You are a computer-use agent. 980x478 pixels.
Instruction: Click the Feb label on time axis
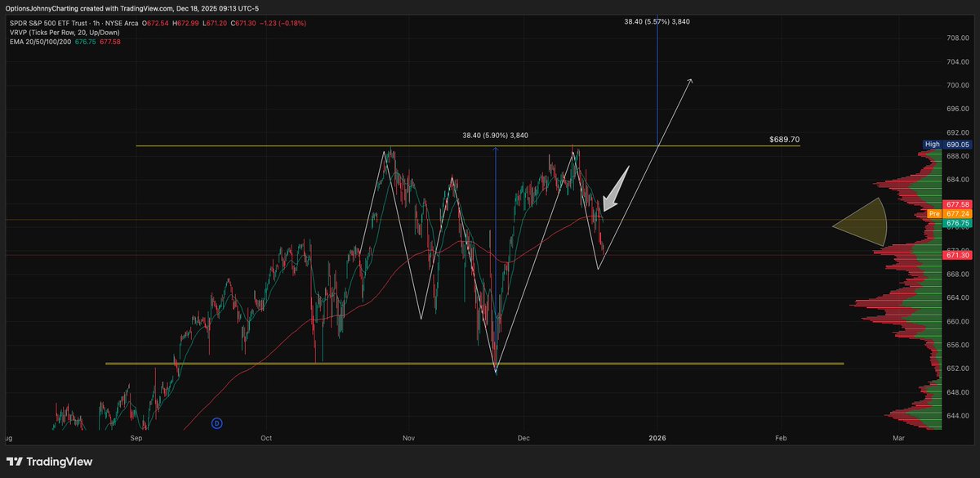point(781,438)
